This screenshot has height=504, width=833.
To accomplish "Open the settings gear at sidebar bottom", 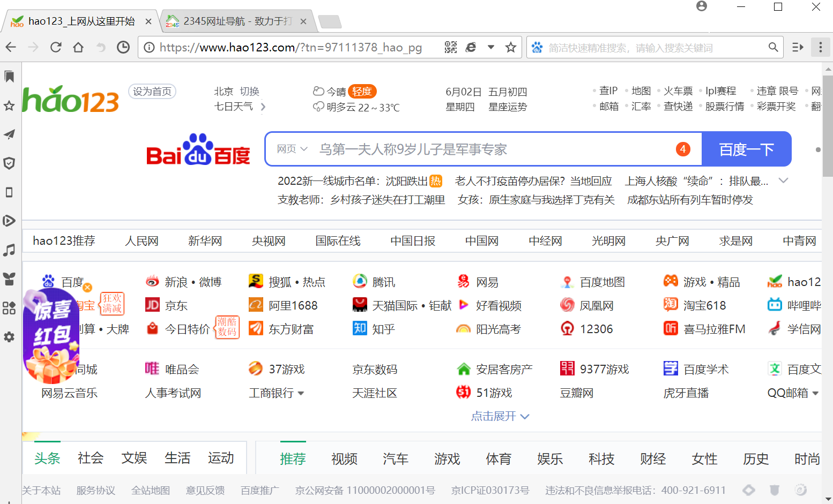I will tap(9, 337).
